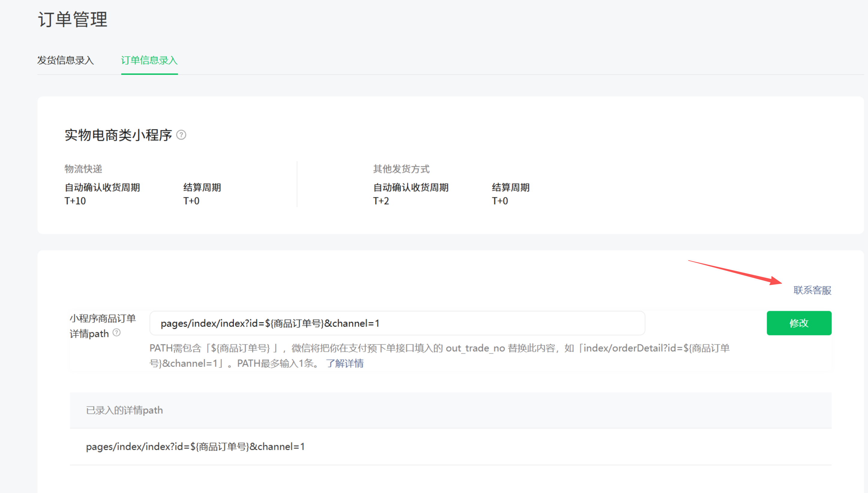Click the 实物电商类小程序 section heading
Viewport: 868px width, 493px height.
coord(118,135)
